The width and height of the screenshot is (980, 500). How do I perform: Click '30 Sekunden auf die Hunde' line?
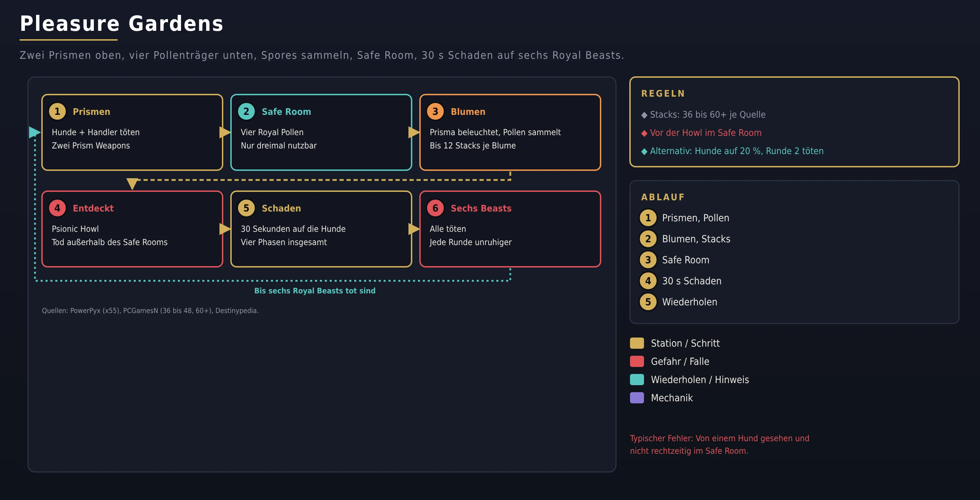[293, 229]
